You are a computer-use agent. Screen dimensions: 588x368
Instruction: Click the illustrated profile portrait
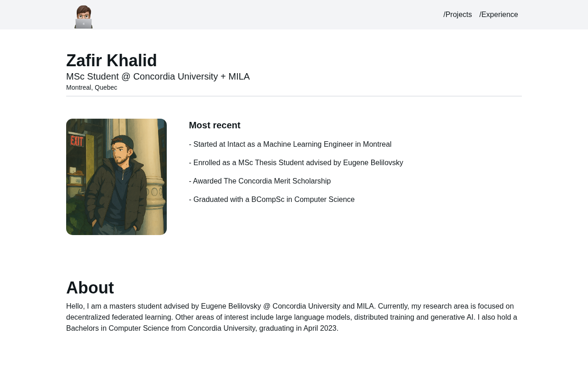(x=116, y=177)
